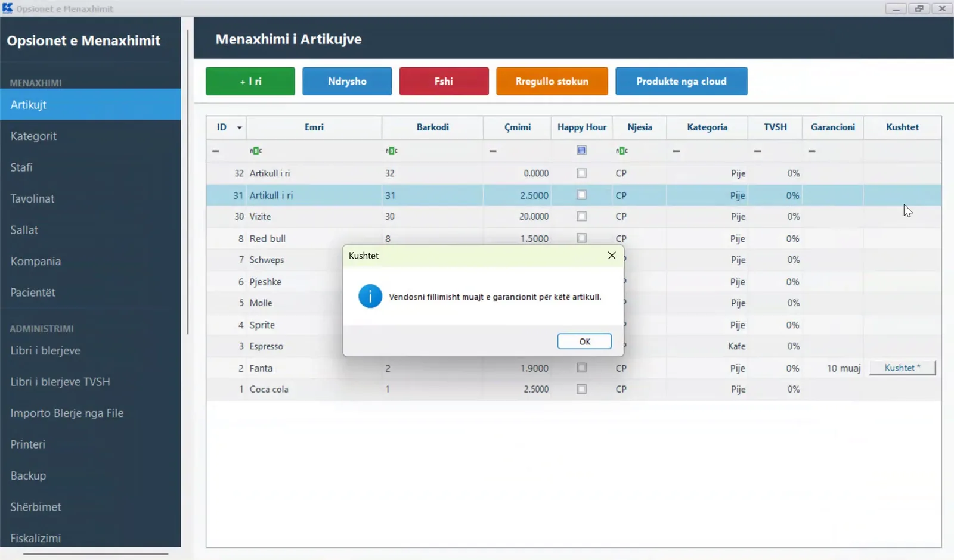Open Stafi in the sidebar
The height and width of the screenshot is (560, 954).
[x=91, y=167]
